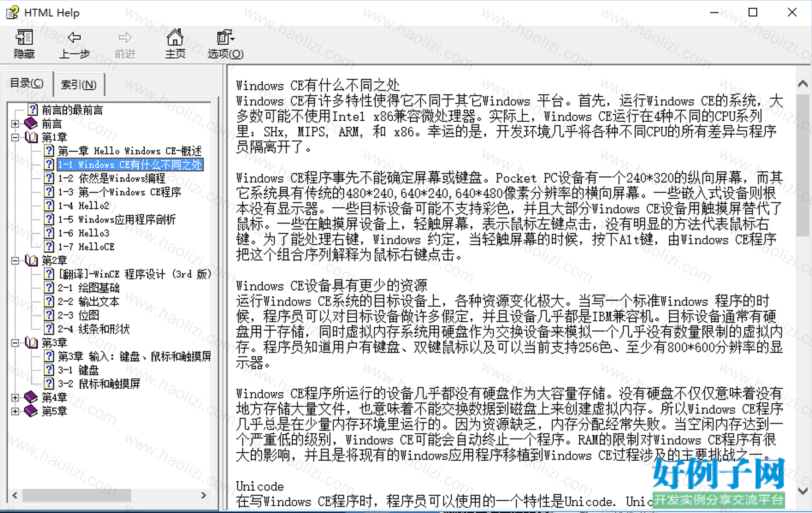This screenshot has height=513, width=812.
Task: Click the page icon beside 2-1 绘图基础
Action: tap(49, 288)
